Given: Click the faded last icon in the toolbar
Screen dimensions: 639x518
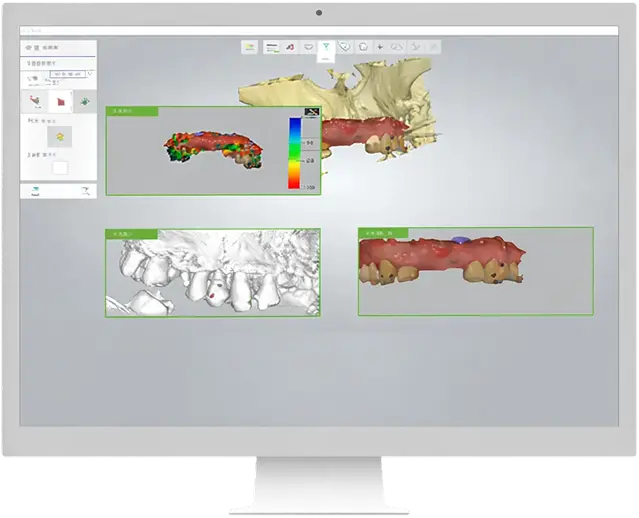Looking at the screenshot, I should tap(434, 47).
